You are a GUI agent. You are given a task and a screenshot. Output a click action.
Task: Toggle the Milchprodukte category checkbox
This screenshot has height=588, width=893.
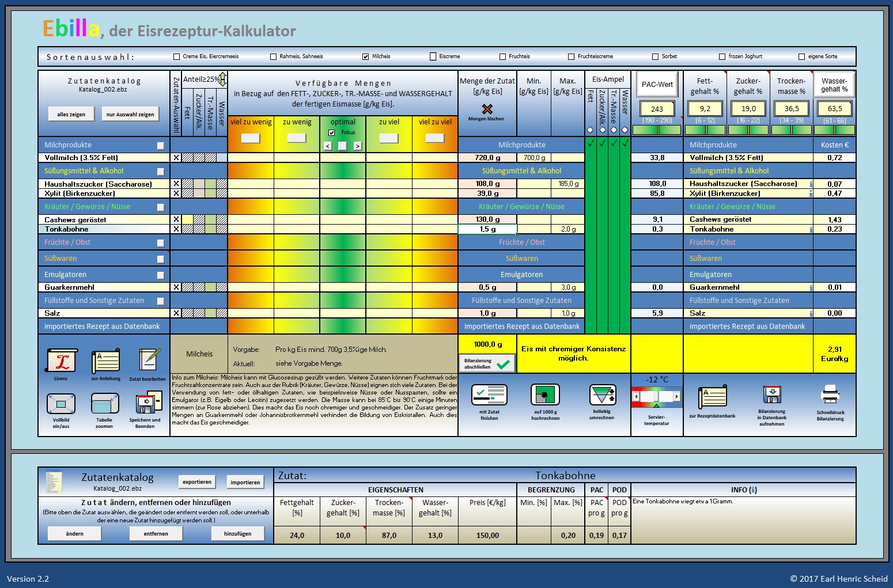(161, 146)
